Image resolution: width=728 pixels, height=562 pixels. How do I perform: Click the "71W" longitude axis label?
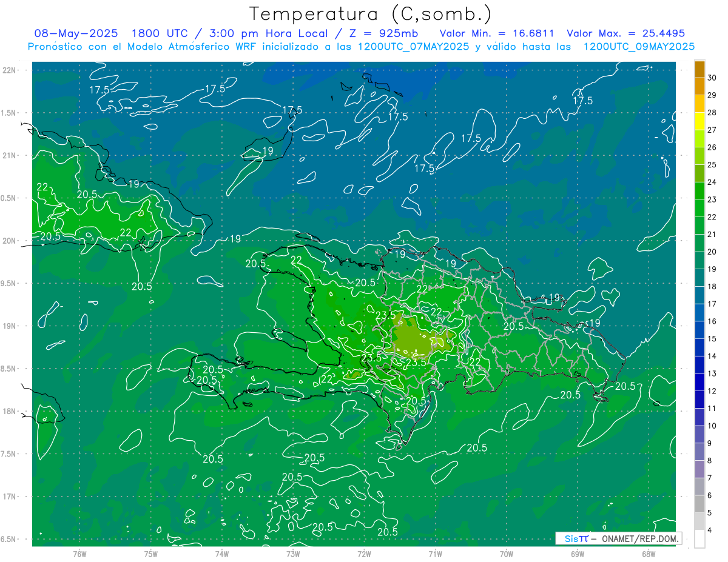coord(435,554)
